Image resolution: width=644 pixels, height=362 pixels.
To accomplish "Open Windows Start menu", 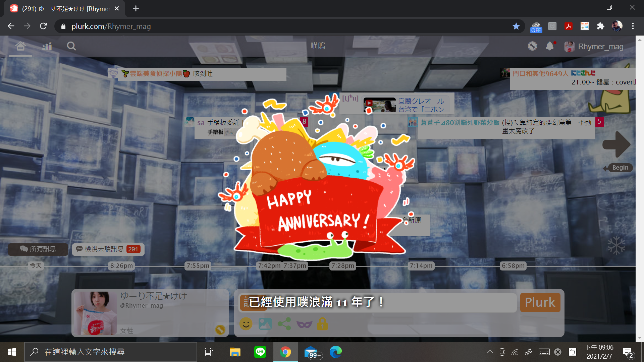I will click(x=12, y=352).
